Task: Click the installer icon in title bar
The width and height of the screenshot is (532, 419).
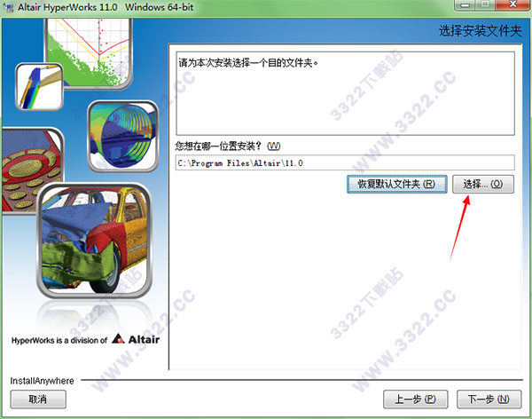Action: (8, 7)
